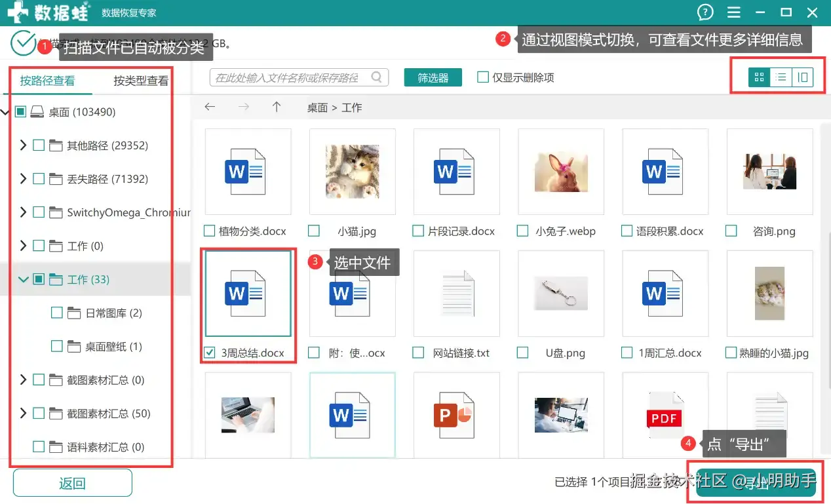Check the 网站链接.txt file checkbox

pyautogui.click(x=418, y=353)
